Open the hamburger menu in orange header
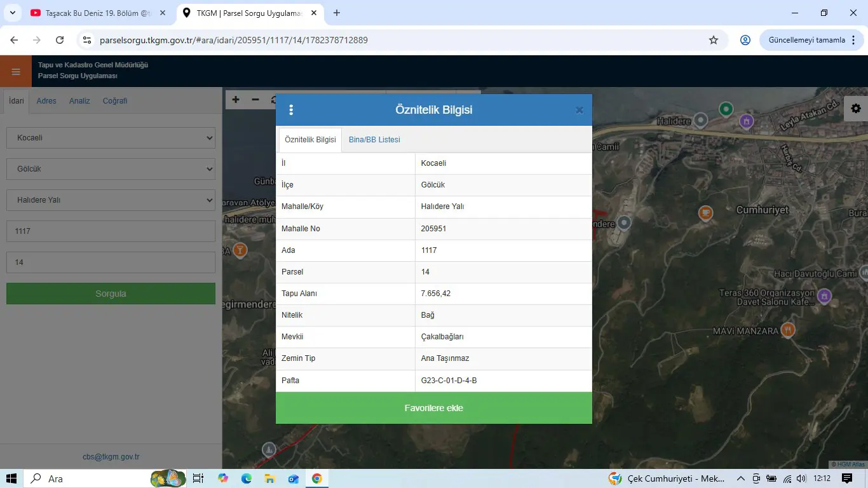This screenshot has width=868, height=488. (x=16, y=72)
